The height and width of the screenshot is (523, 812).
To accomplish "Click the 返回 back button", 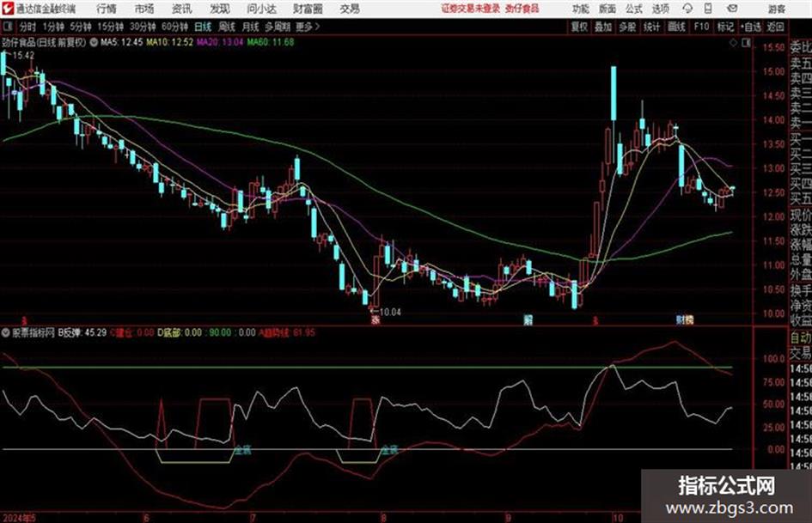I will coord(775,27).
